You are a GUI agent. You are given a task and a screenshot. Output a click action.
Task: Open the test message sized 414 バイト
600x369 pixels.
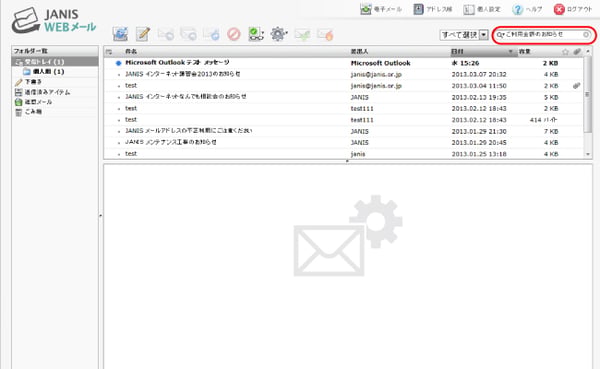pyautogui.click(x=344, y=120)
